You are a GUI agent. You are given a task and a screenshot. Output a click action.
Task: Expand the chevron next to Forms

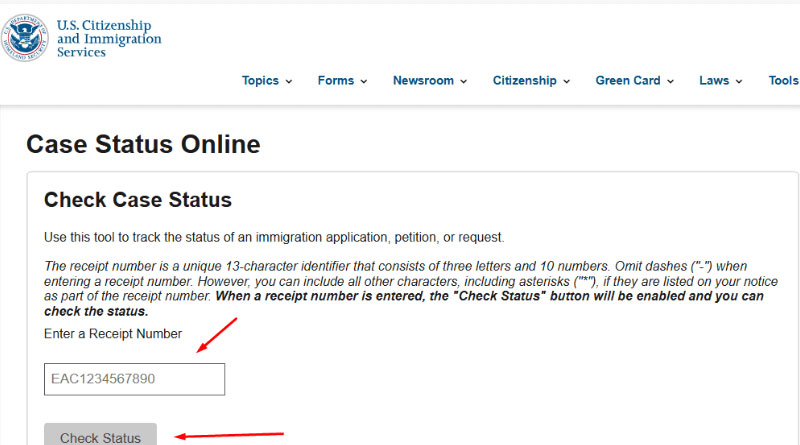[364, 81]
